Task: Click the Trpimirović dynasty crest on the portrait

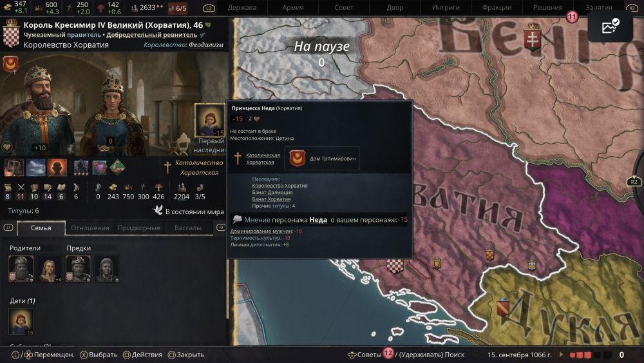Action: click(10, 64)
